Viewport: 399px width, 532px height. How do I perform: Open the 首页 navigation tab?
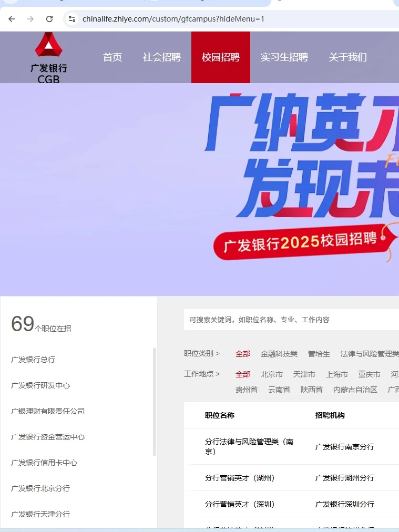(112, 57)
